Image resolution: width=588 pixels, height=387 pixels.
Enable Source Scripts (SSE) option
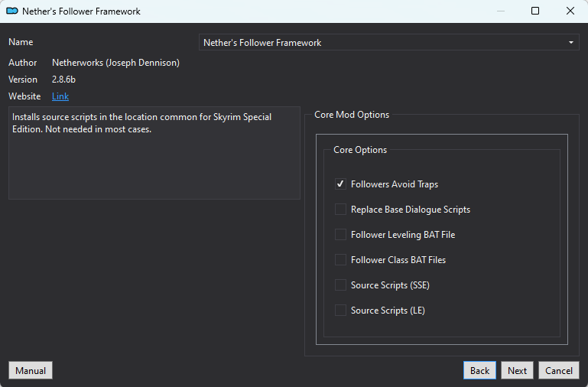point(340,285)
